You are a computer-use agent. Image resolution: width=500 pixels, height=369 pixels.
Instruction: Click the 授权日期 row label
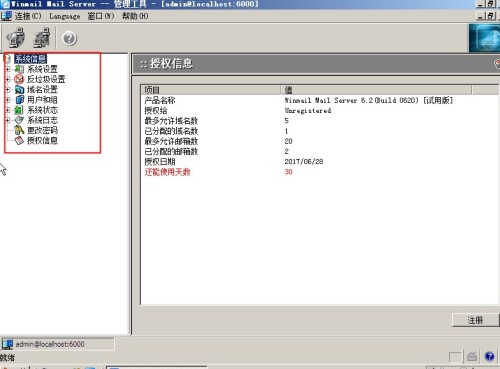[160, 162]
